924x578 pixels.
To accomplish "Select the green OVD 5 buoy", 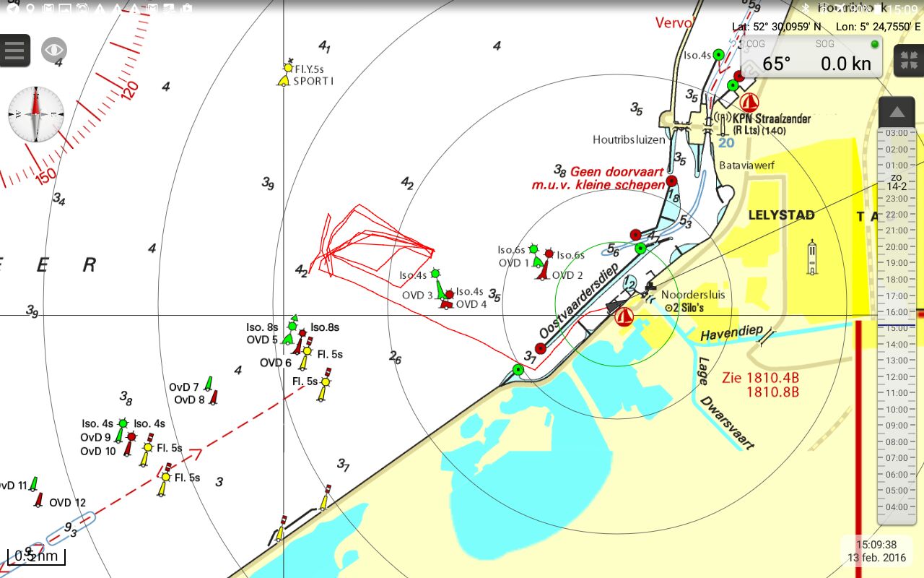I will click(290, 330).
